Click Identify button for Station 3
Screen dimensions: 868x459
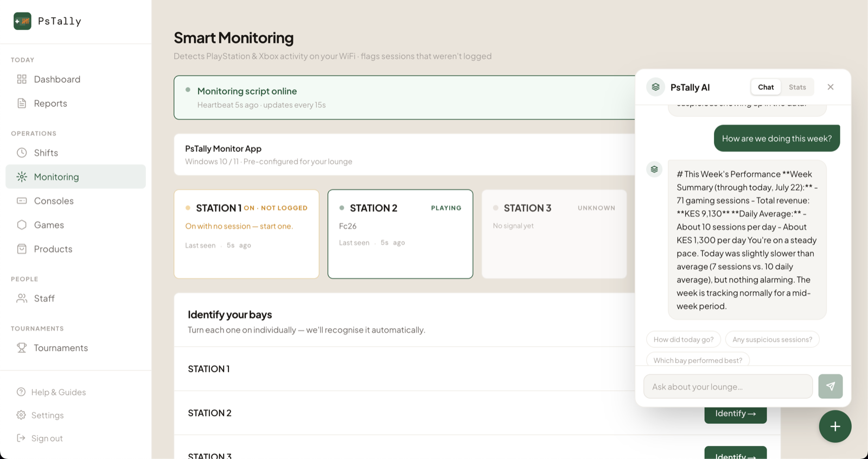coord(735,453)
